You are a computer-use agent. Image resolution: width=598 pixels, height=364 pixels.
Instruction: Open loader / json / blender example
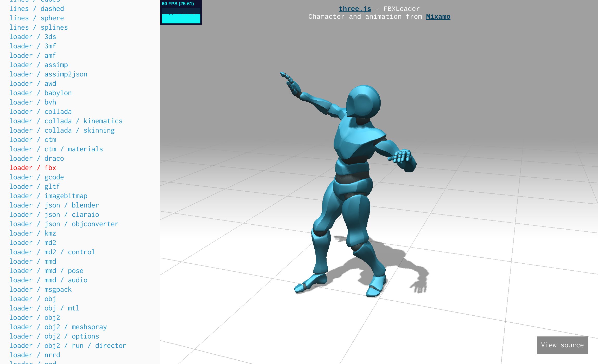(54, 205)
